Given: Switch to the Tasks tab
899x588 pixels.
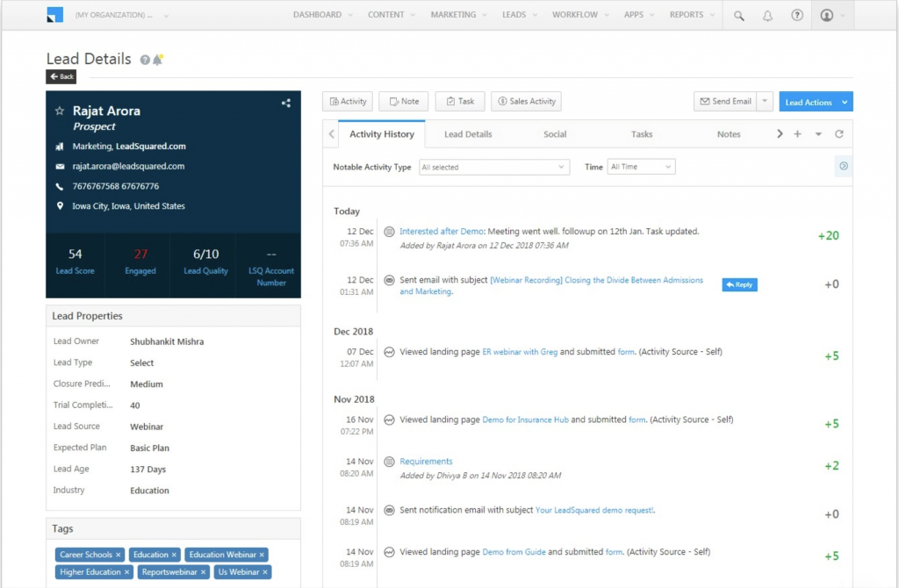Looking at the screenshot, I should coord(642,134).
